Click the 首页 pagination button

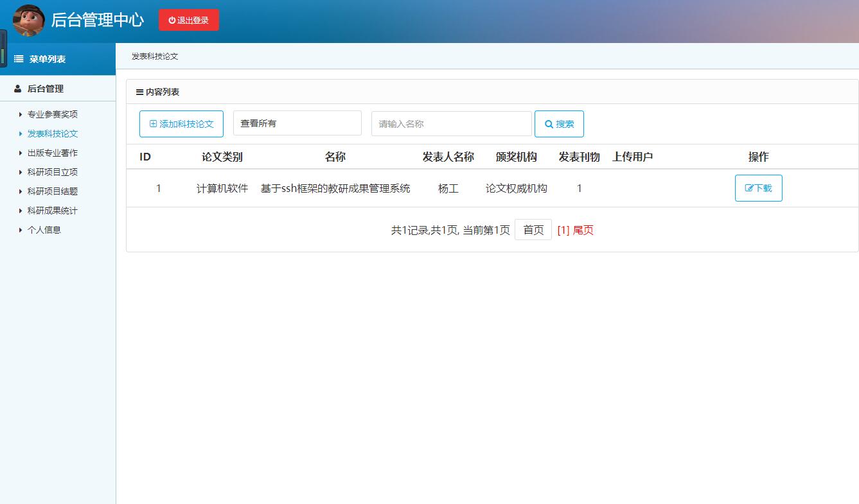533,230
